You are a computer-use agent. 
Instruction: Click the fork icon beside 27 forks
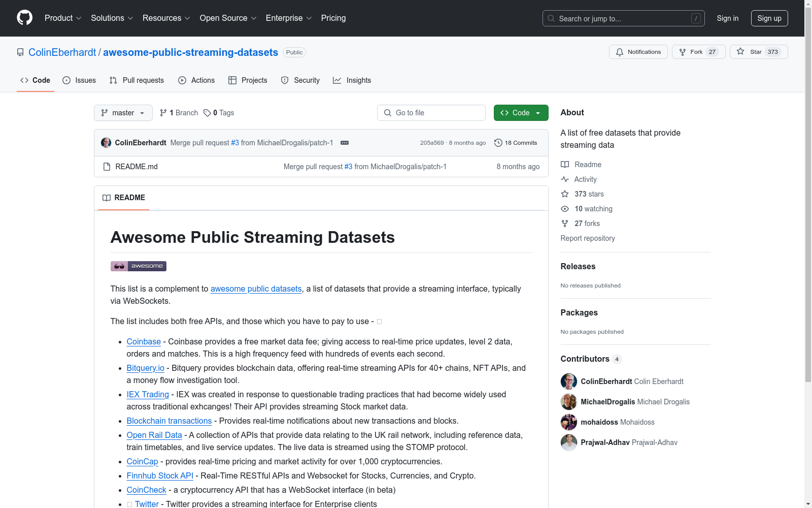565,224
